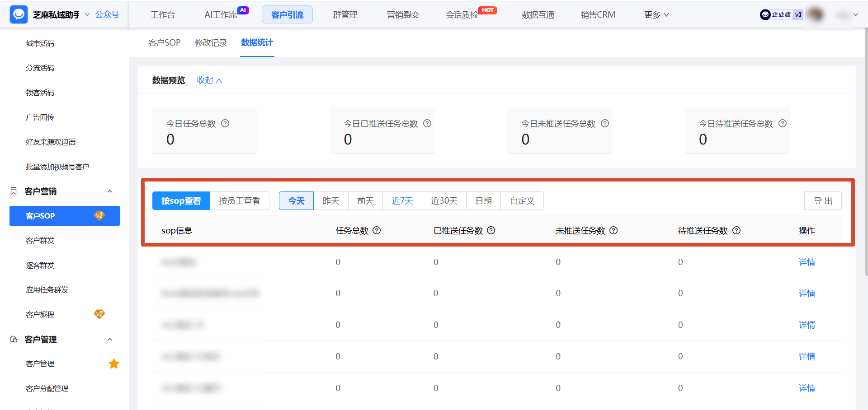Open help for 今日未推送任务总数
The image size is (868, 410).
coord(605,123)
